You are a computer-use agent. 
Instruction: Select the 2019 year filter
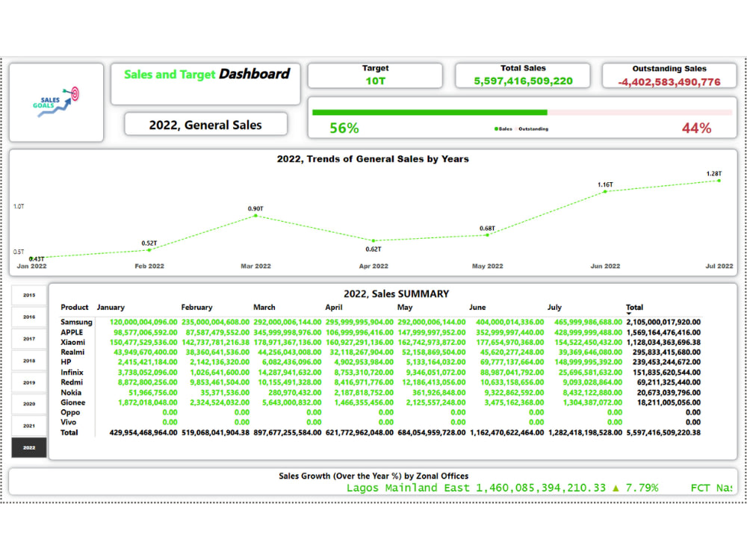click(x=28, y=382)
